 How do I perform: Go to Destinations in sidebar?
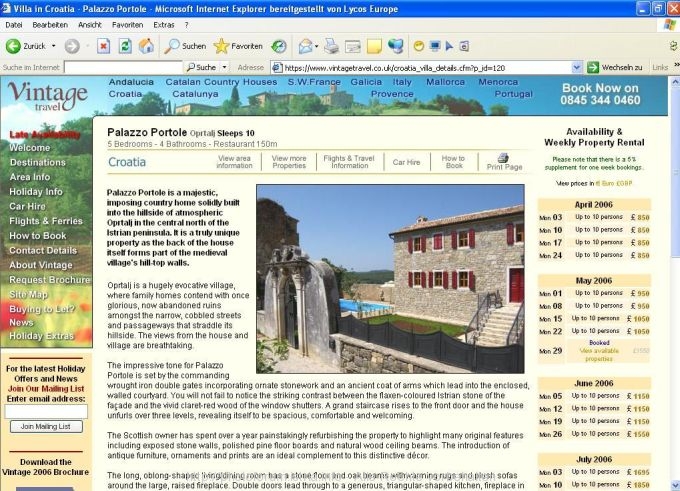click(38, 162)
